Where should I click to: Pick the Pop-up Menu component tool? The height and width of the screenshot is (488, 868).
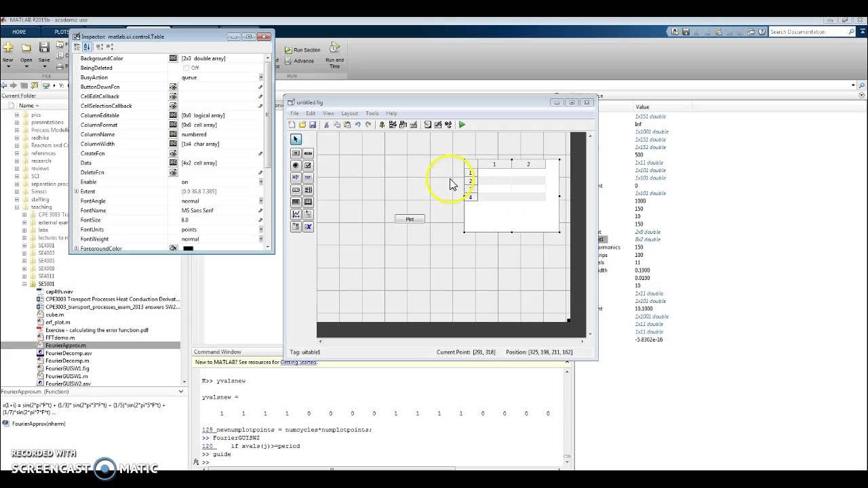(x=296, y=190)
